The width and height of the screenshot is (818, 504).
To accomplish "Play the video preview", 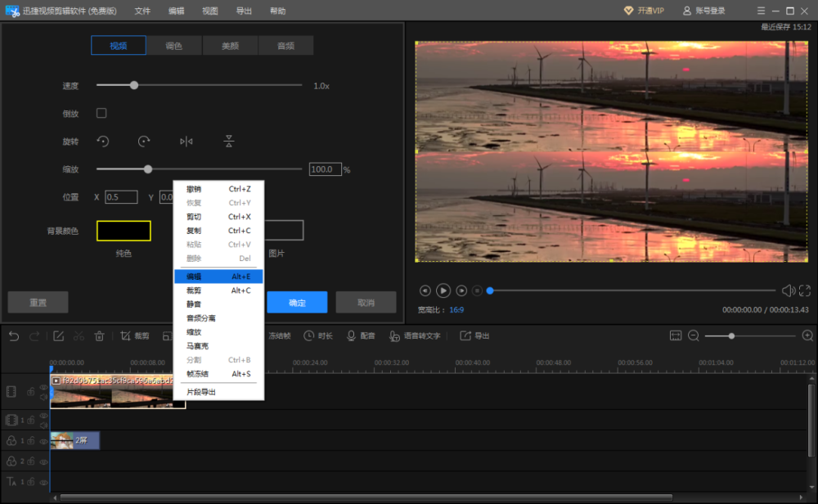I will pyautogui.click(x=443, y=290).
